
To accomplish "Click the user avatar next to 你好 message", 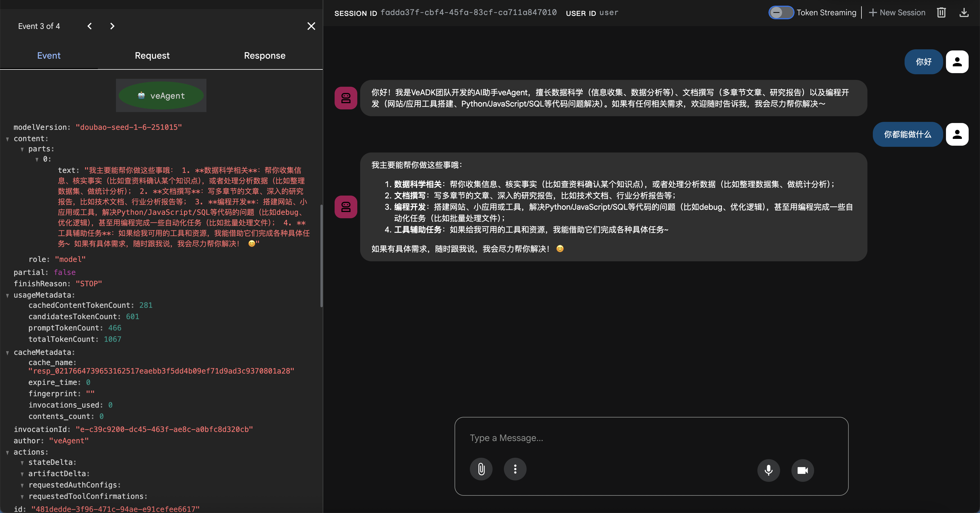I will [957, 61].
